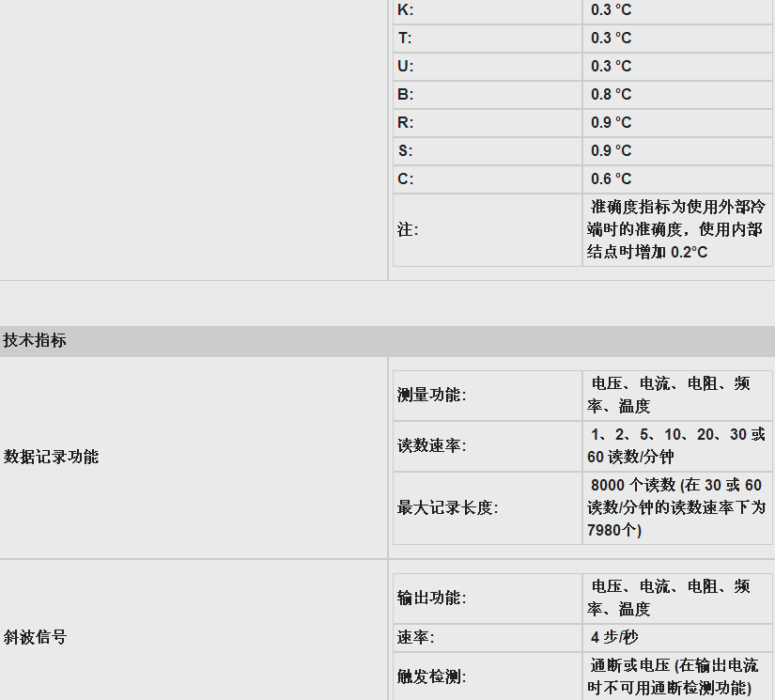Click the 8000 个读数 value cell
Viewport: 775px width, 700px height.
coord(676,507)
